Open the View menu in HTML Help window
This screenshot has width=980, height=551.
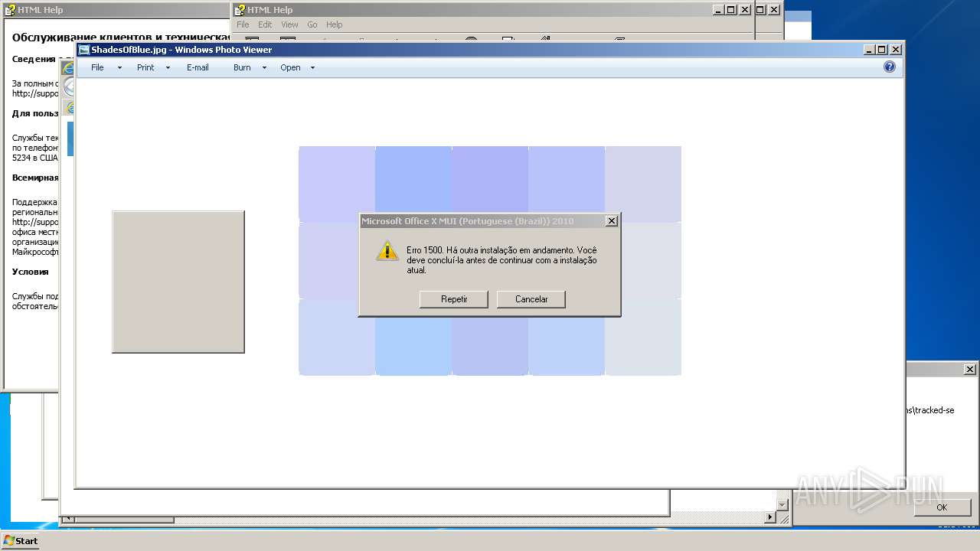click(289, 24)
